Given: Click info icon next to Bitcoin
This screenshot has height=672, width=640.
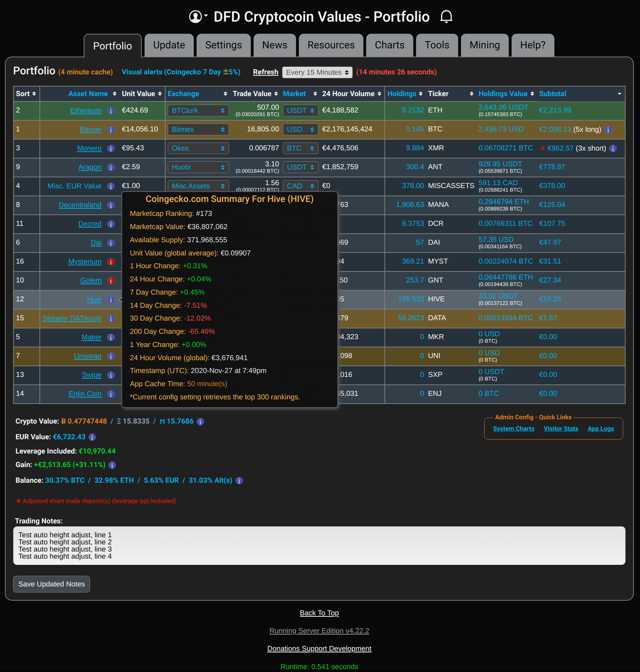Looking at the screenshot, I should click(x=111, y=129).
